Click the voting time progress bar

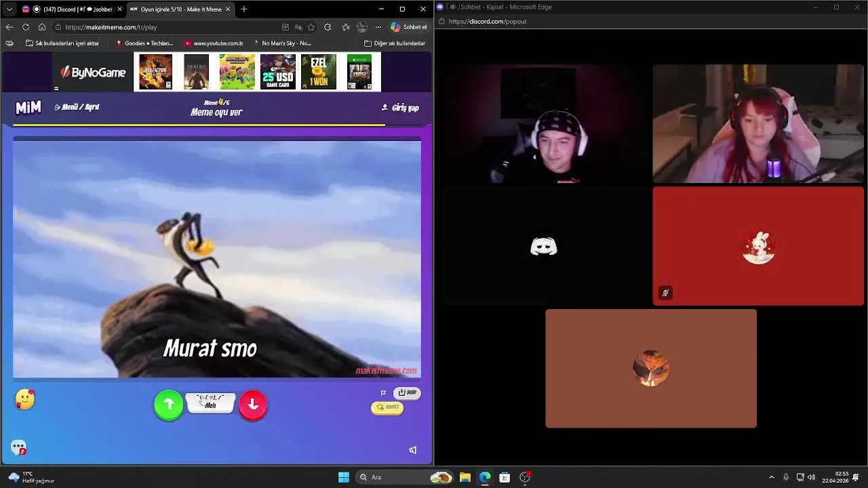[217, 125]
